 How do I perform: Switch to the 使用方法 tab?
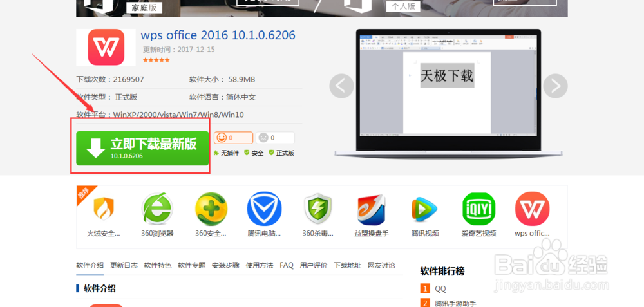pos(260,265)
